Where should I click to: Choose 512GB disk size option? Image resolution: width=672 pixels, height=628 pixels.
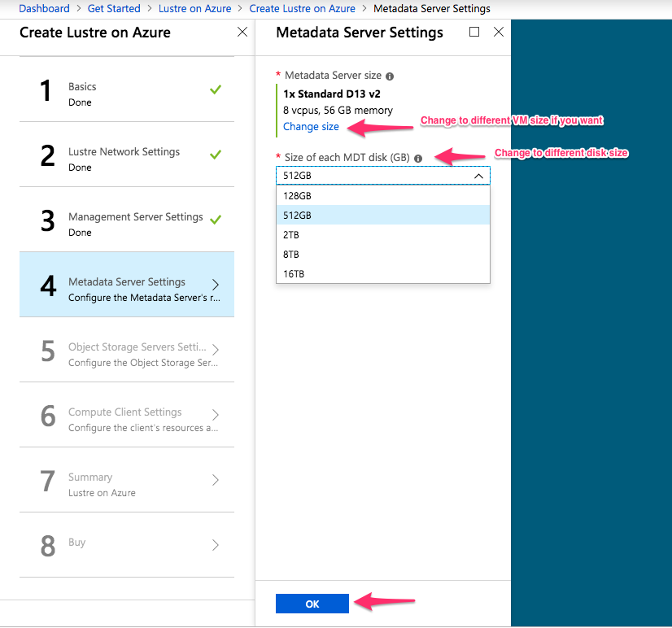tap(383, 216)
